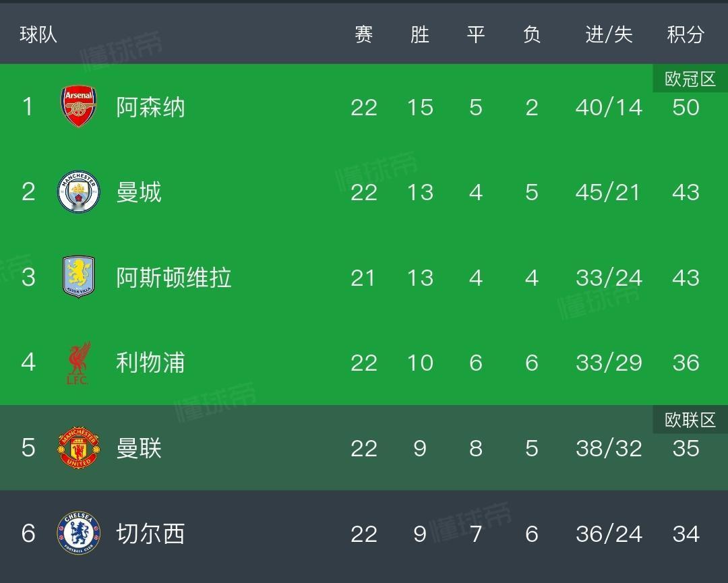Click the Manchester United club crest
The image size is (728, 583).
click(x=79, y=448)
